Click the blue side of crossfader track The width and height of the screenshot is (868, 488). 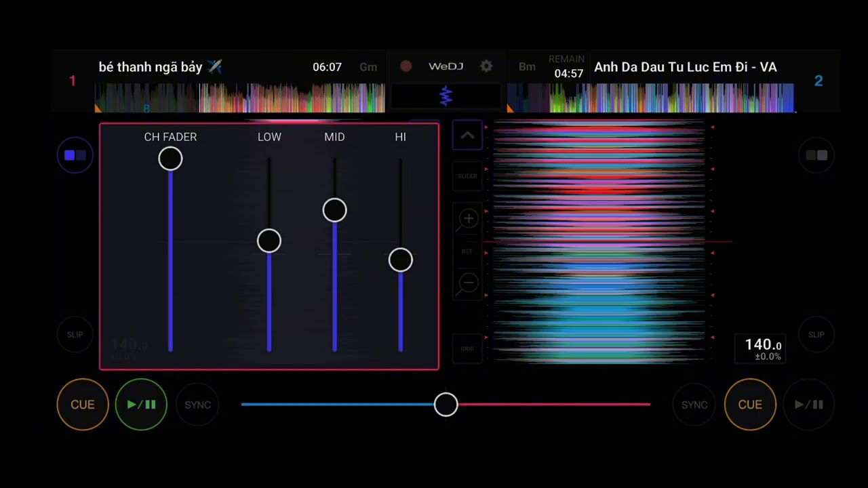point(338,405)
